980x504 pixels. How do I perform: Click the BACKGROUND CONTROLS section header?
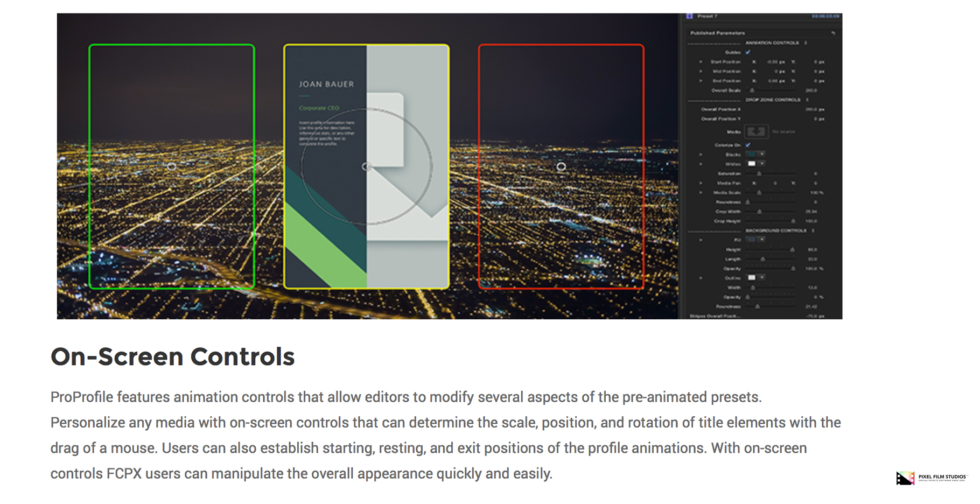pos(776,230)
